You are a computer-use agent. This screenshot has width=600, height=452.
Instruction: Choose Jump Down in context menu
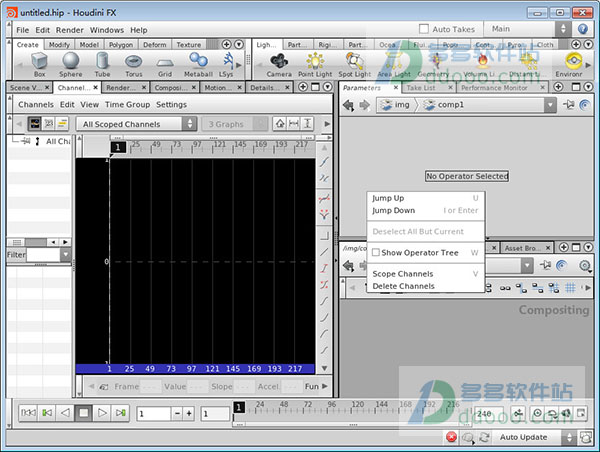(x=426, y=210)
